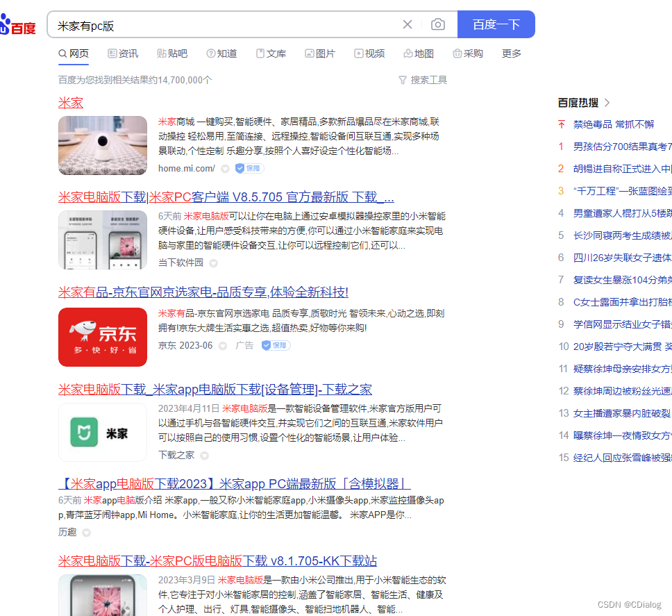Click the home.mi.com/ URL text
The height and width of the screenshot is (616, 672).
click(187, 169)
